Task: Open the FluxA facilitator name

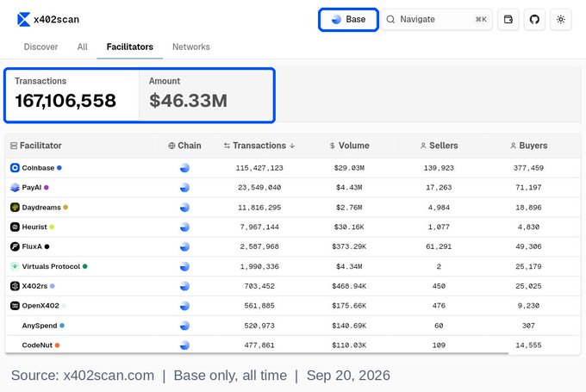Action: 32,246
